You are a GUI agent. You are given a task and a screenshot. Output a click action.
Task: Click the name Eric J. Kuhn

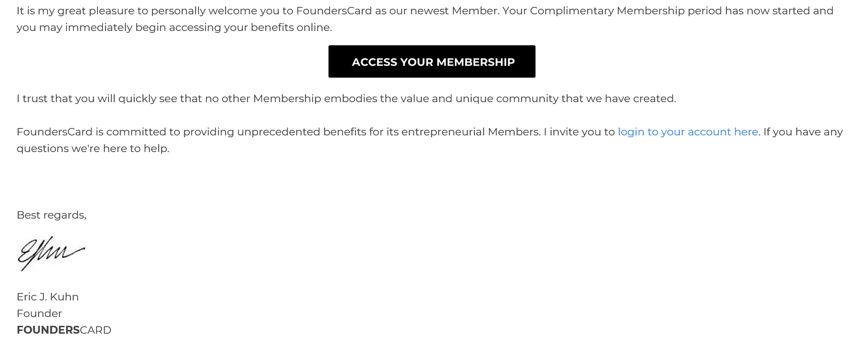(48, 297)
